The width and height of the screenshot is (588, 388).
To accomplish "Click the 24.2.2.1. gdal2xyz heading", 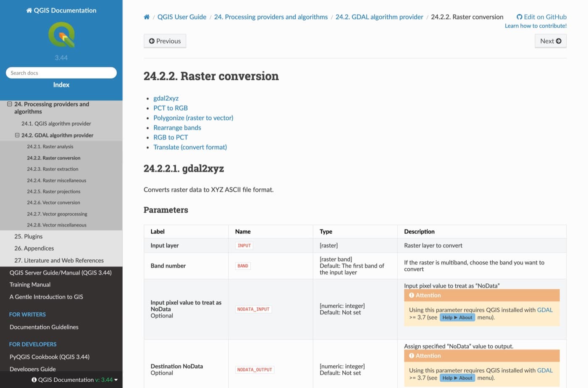I will pos(184,169).
